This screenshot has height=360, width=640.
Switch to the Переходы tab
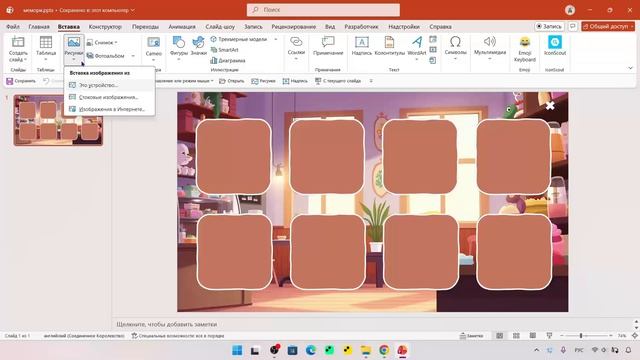coord(145,27)
